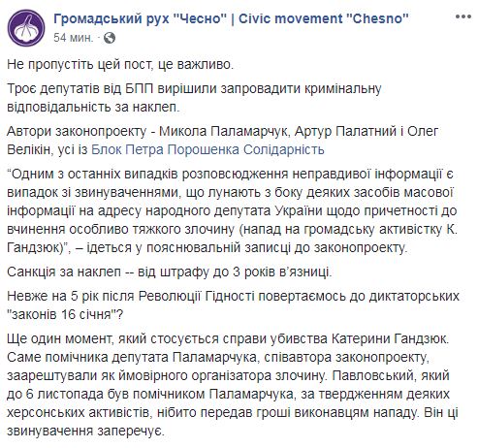Open Блок Петра Порошенка Солідарність link
The image size is (478, 448).
pos(207,149)
